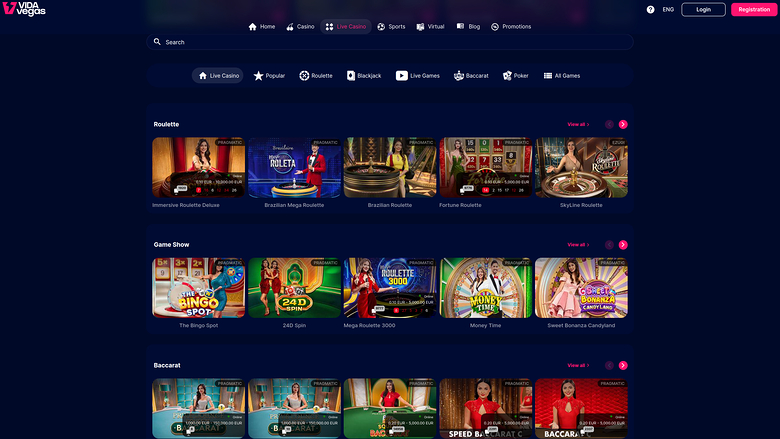Click the Virtual icon in top navigation
This screenshot has width=780, height=439.
coord(420,26)
